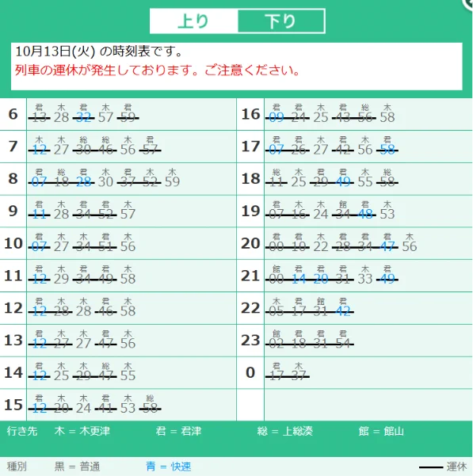The image size is (473, 476).
Task: Select the 25 departure in the 16 o'clock row
Action: point(321,117)
